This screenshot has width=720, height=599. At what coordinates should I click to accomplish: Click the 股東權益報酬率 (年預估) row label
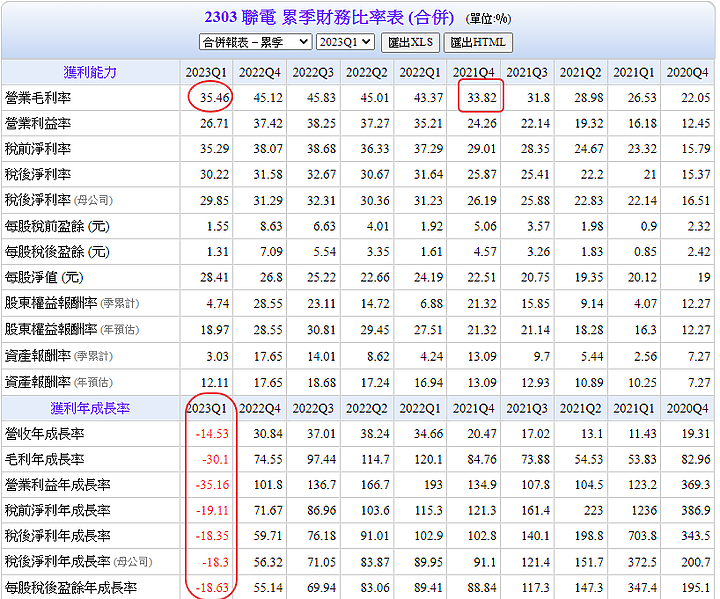(x=72, y=329)
